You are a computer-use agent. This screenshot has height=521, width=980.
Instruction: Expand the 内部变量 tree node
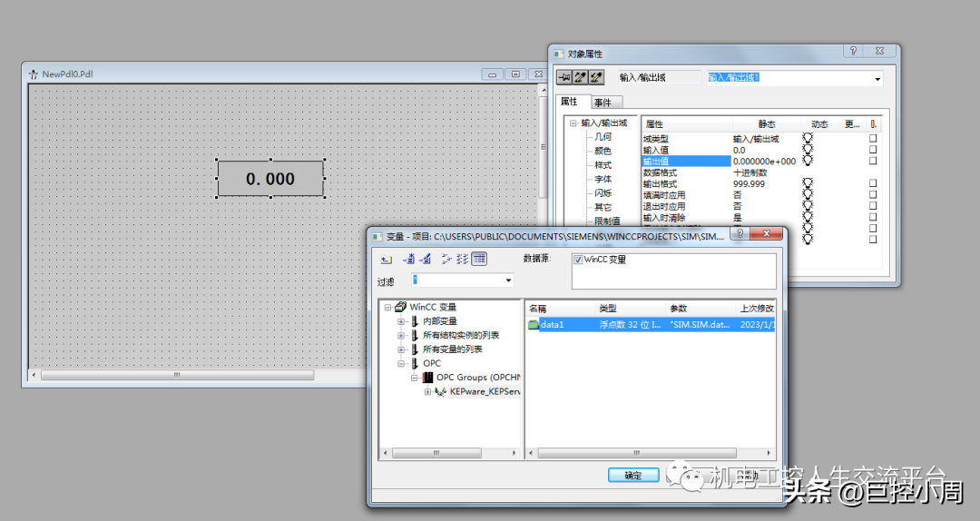[x=401, y=321]
